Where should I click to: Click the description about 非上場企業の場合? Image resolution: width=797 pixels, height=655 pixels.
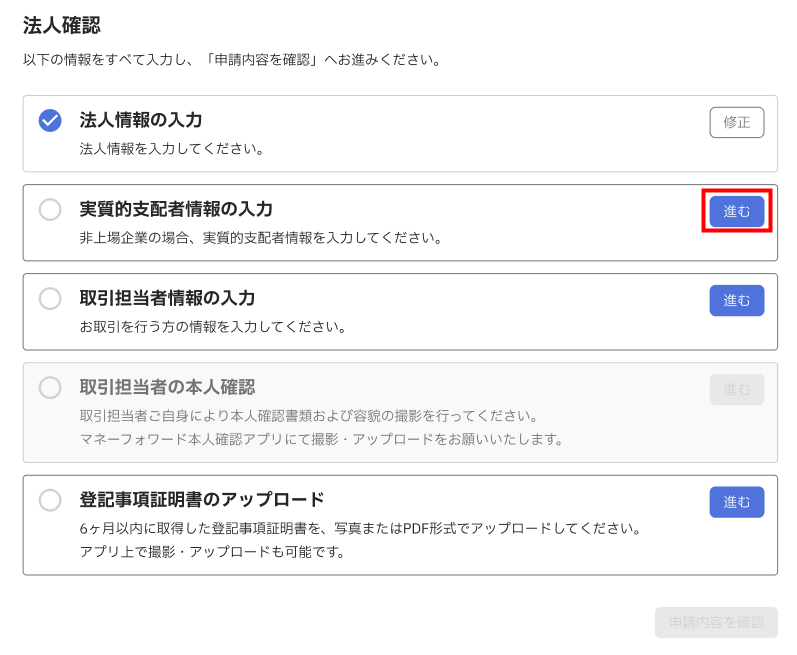(262, 238)
